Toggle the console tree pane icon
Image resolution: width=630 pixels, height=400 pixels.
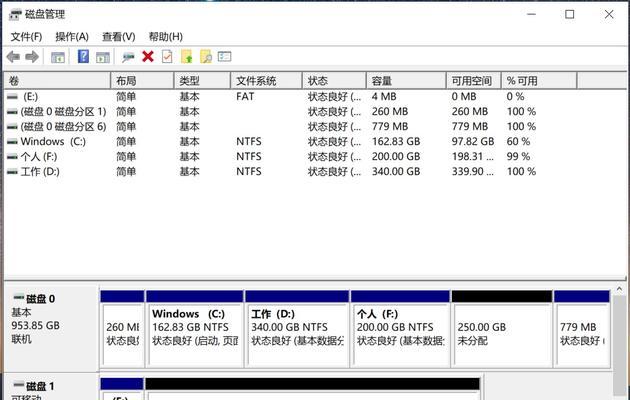[x=58, y=57]
